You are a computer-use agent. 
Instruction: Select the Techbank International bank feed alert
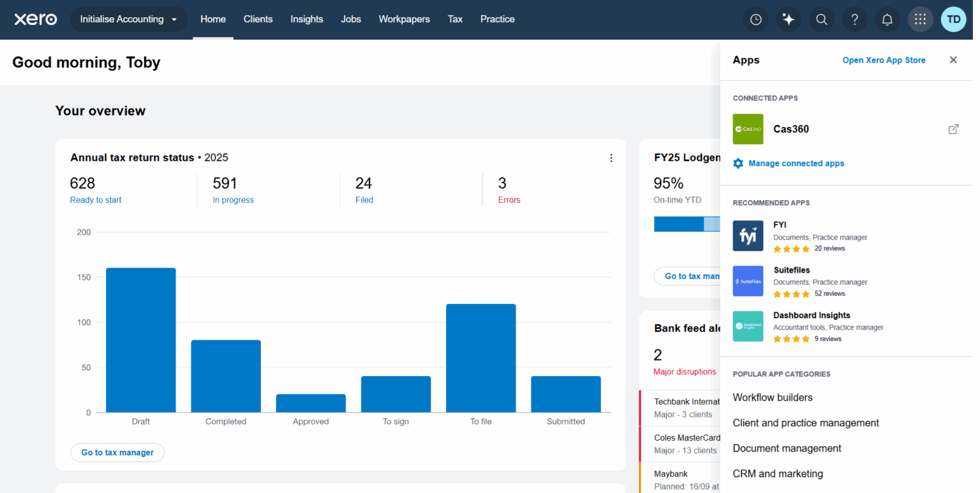(x=683, y=407)
